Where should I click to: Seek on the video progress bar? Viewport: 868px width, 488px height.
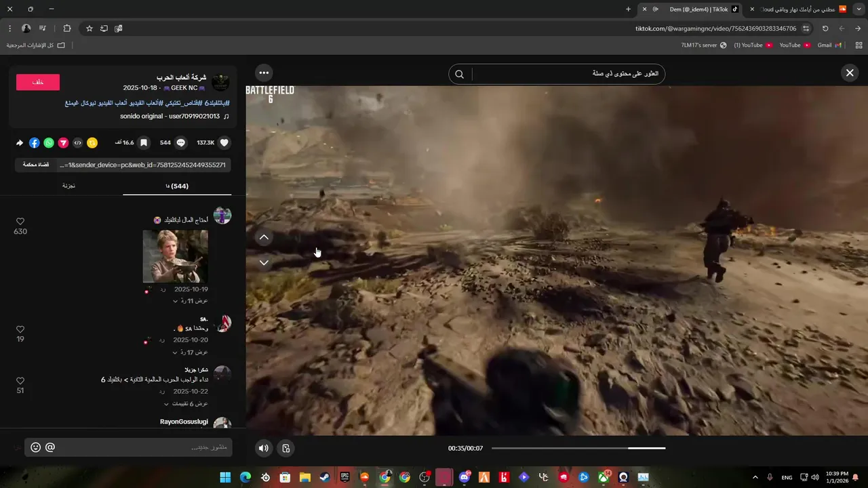(x=578, y=448)
